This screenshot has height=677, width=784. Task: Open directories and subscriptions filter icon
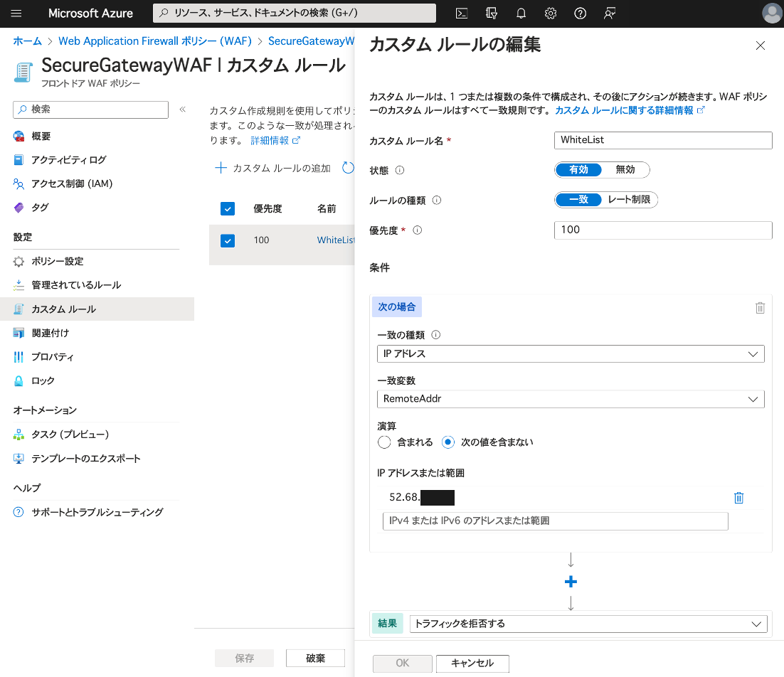tap(492, 14)
